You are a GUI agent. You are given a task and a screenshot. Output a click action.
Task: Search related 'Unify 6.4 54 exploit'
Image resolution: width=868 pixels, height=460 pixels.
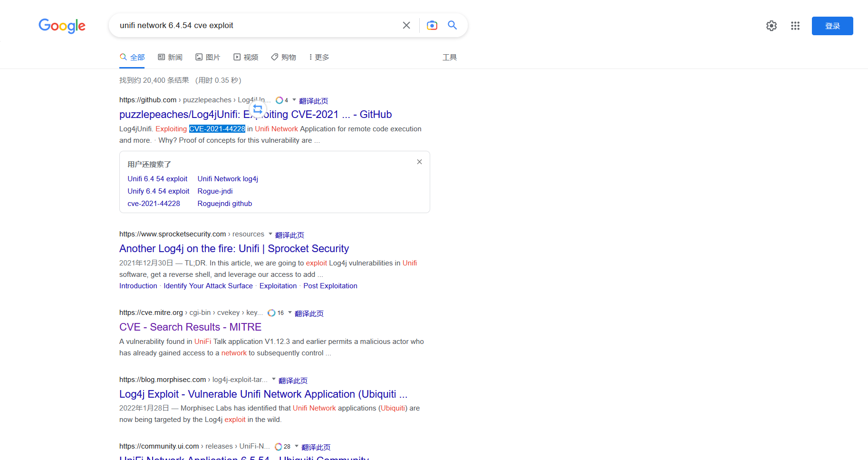[x=158, y=191]
